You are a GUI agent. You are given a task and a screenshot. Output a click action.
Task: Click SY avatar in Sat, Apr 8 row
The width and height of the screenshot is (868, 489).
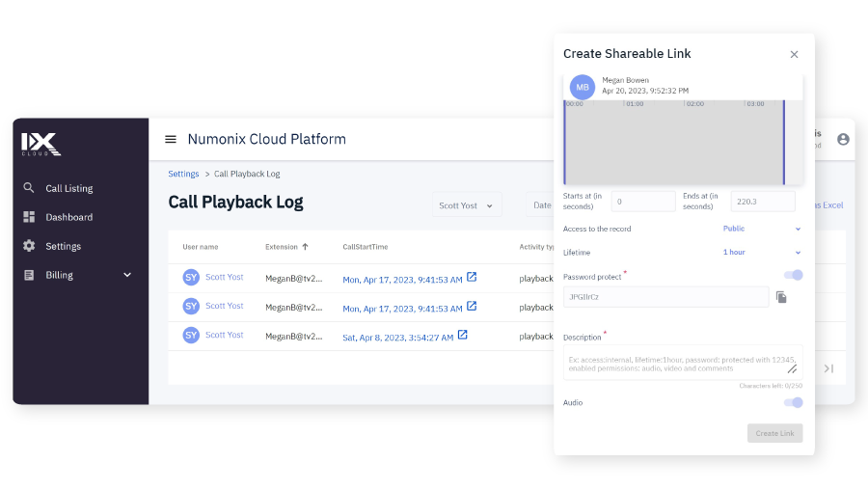[x=191, y=335]
